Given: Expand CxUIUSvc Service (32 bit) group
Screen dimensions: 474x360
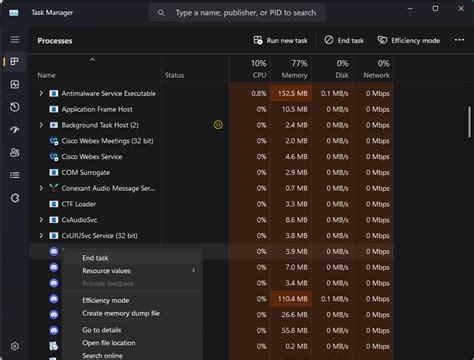Looking at the screenshot, I should point(41,235).
